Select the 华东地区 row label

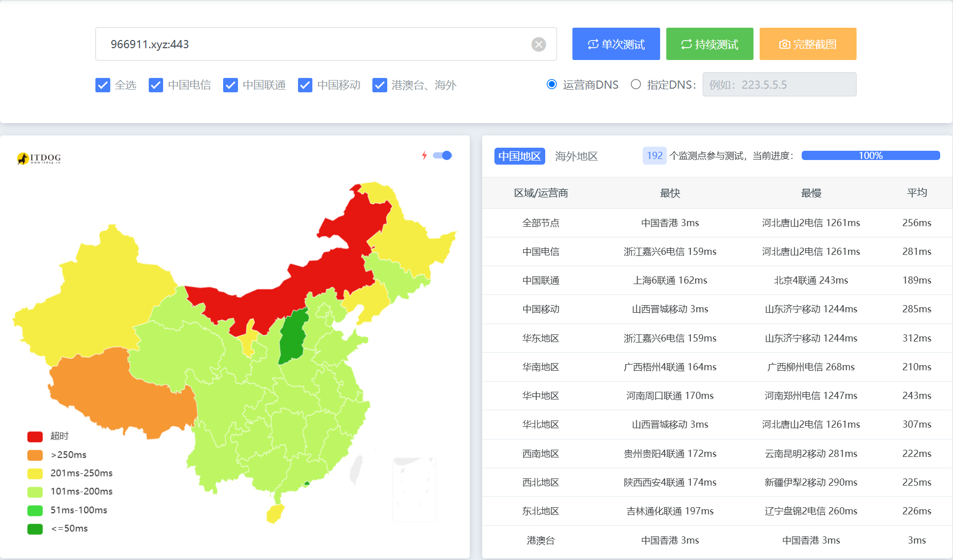(x=541, y=338)
